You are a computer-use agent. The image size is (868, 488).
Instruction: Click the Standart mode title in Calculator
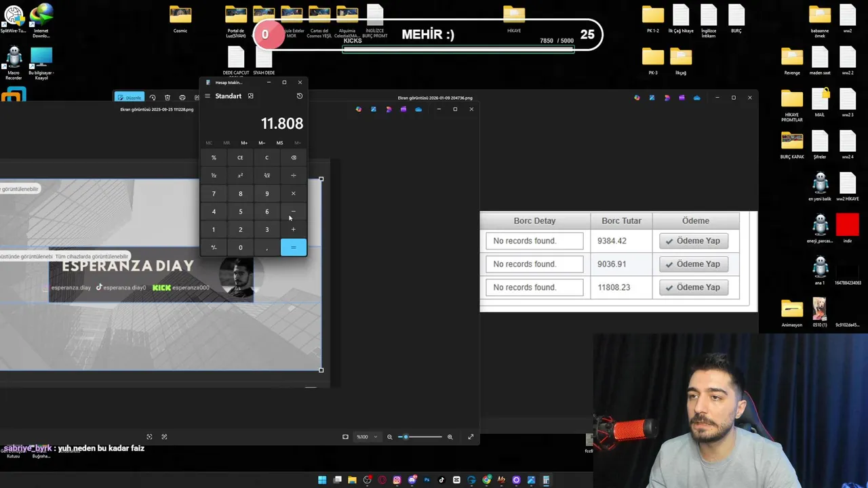[x=229, y=96]
